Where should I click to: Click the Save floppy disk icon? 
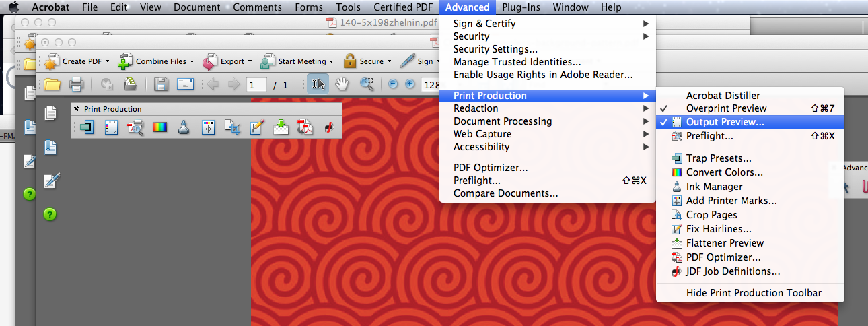tap(161, 84)
